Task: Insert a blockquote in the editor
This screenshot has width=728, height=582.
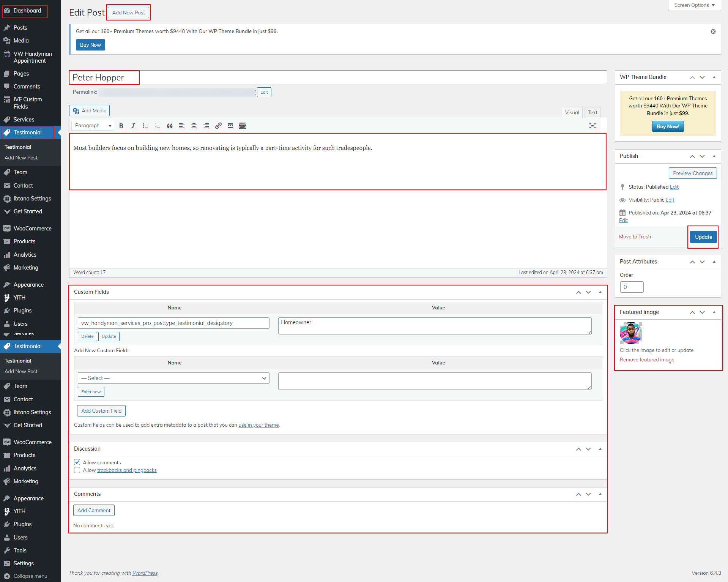Action: [x=170, y=126]
